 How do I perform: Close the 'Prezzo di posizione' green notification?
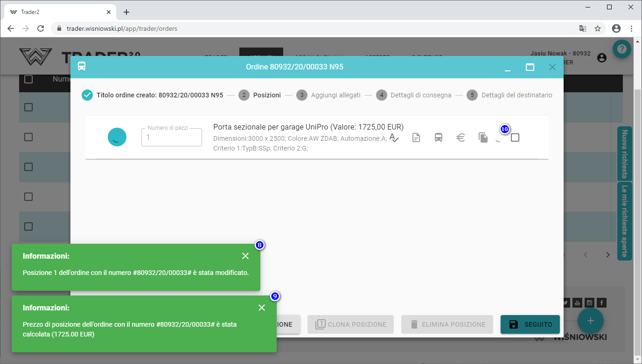pyautogui.click(x=262, y=308)
